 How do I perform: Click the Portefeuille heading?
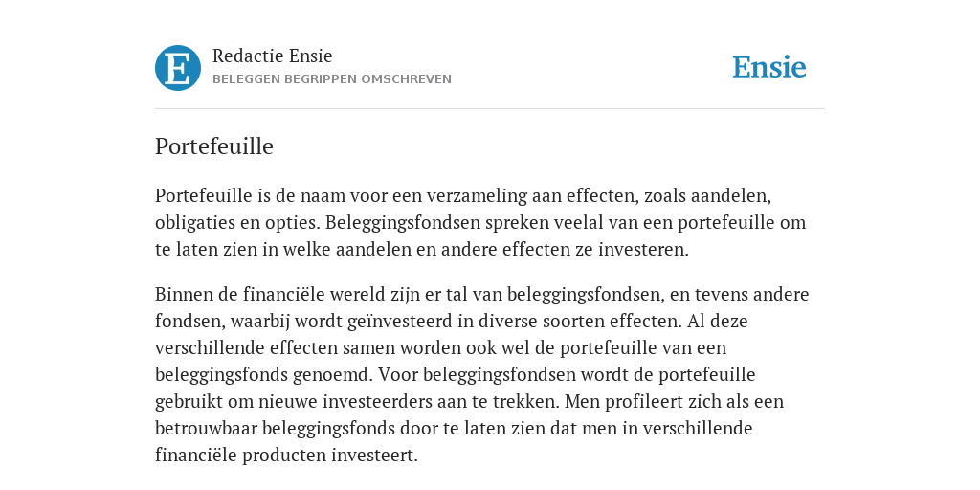pyautogui.click(x=214, y=146)
